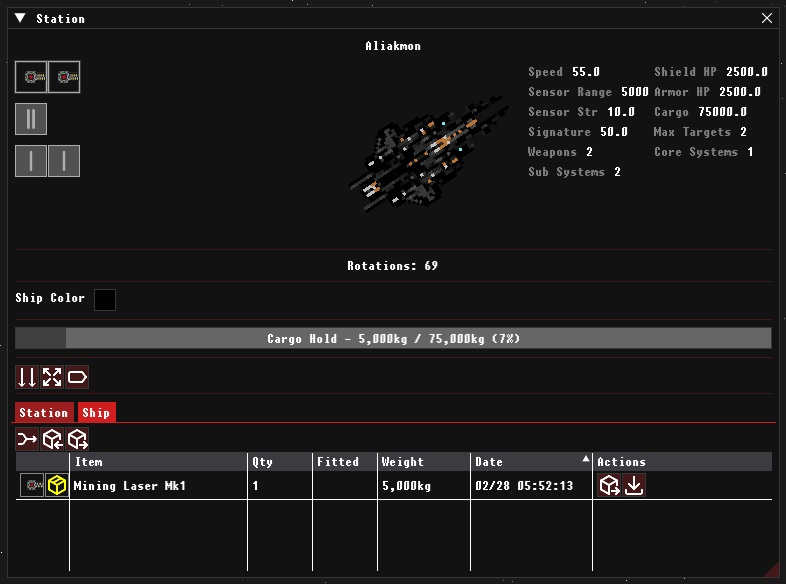
Task: Click the double down-arrows sort icon
Action: 27,377
